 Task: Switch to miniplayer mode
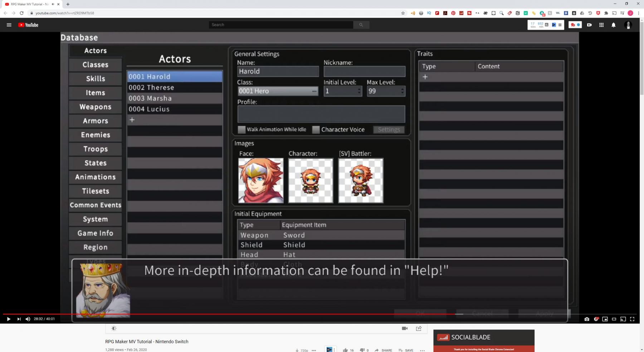tap(605, 319)
